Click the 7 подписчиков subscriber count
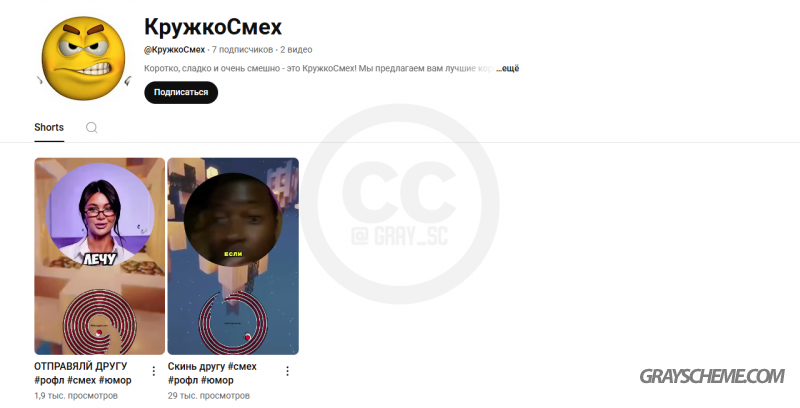800x408 pixels. (x=242, y=50)
